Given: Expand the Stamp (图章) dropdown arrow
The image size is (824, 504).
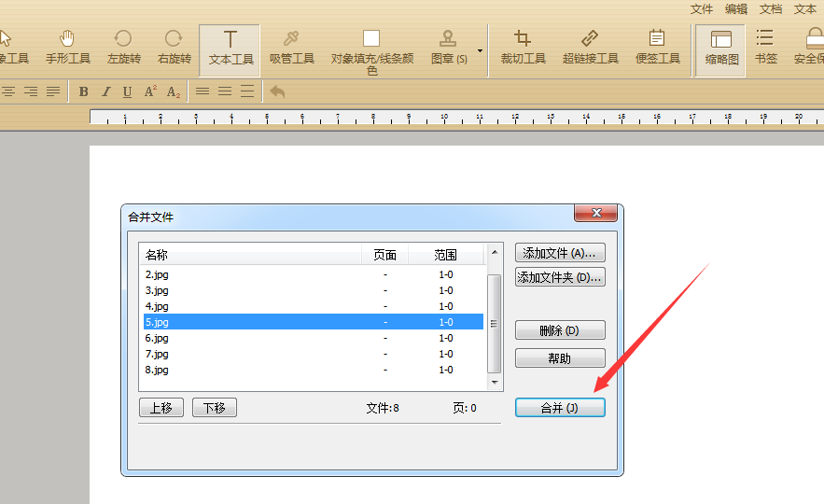Looking at the screenshot, I should pos(481,50).
